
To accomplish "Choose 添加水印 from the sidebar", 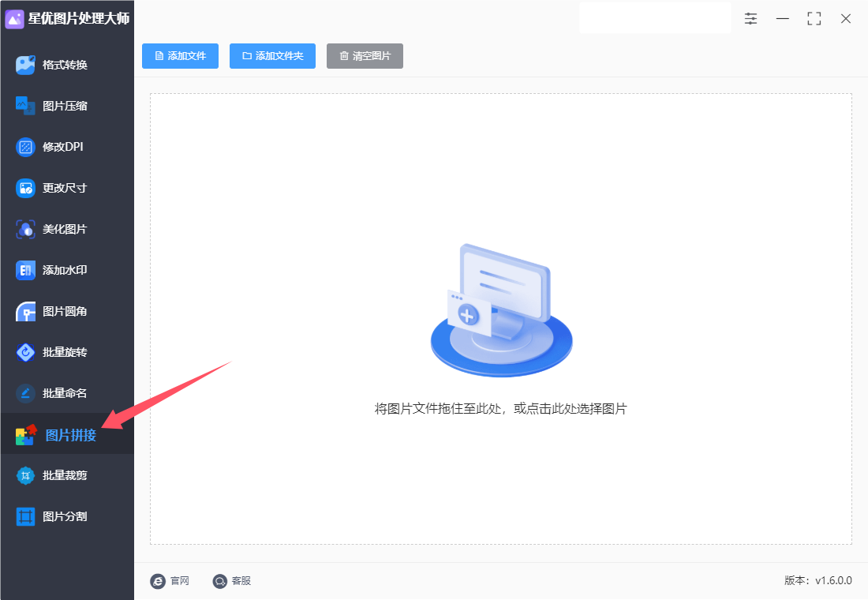I will pos(67,270).
